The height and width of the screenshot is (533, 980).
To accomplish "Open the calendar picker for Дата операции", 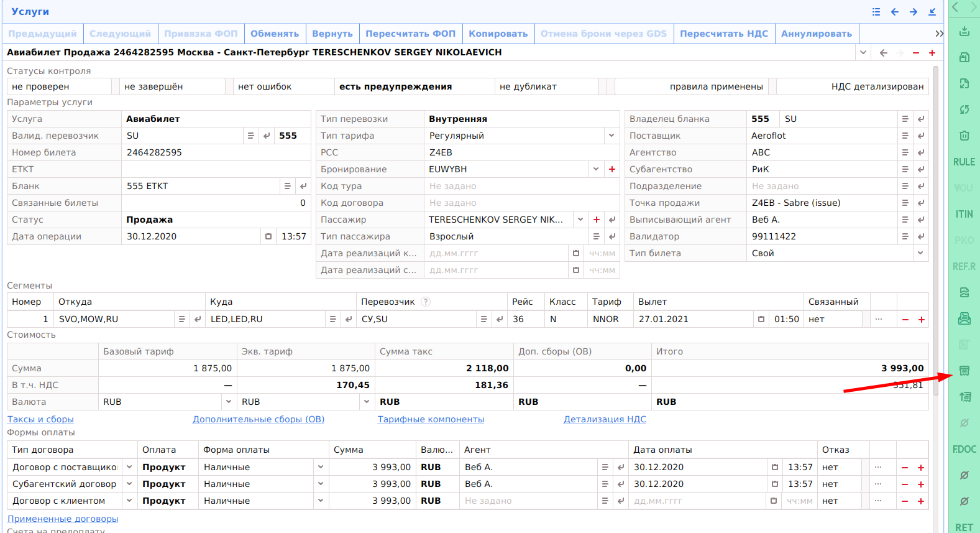I will (268, 236).
